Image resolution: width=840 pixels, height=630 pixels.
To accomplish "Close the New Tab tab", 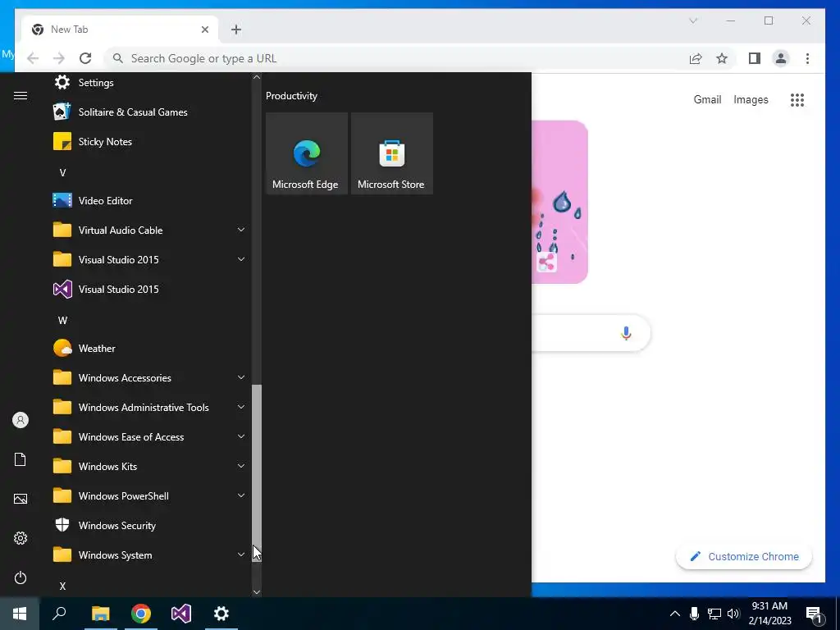I will [204, 30].
